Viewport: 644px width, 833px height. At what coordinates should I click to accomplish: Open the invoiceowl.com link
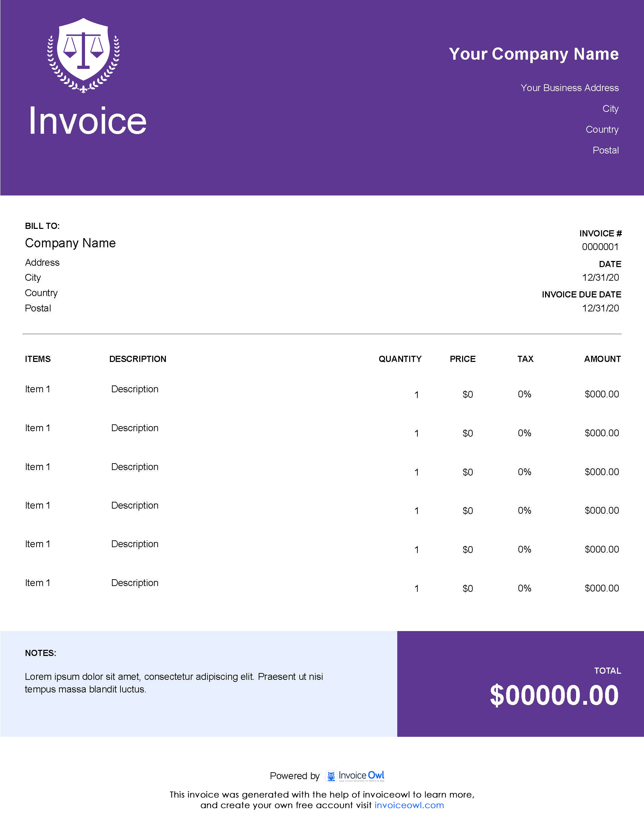tap(409, 805)
